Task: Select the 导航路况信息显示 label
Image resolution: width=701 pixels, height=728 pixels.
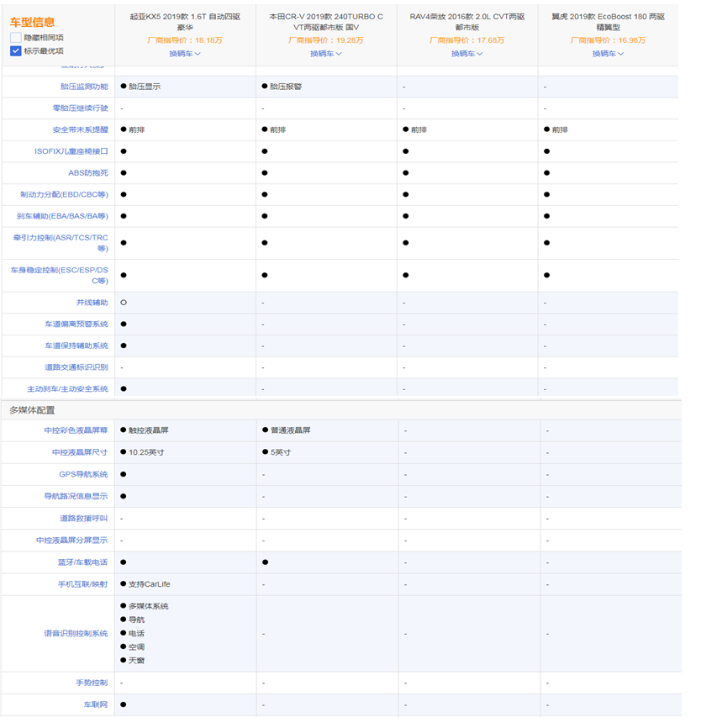Action: click(x=76, y=497)
